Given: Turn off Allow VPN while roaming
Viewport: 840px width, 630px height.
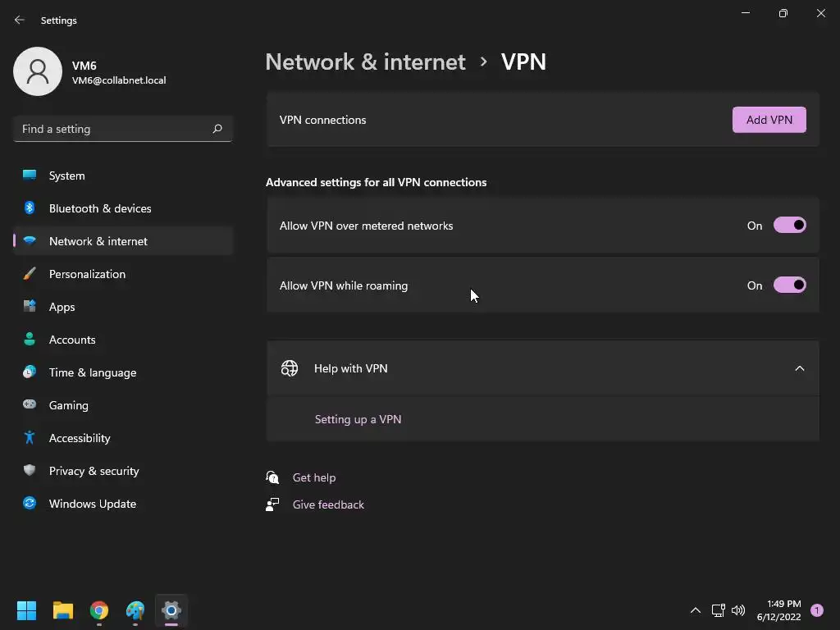Looking at the screenshot, I should tap(789, 285).
